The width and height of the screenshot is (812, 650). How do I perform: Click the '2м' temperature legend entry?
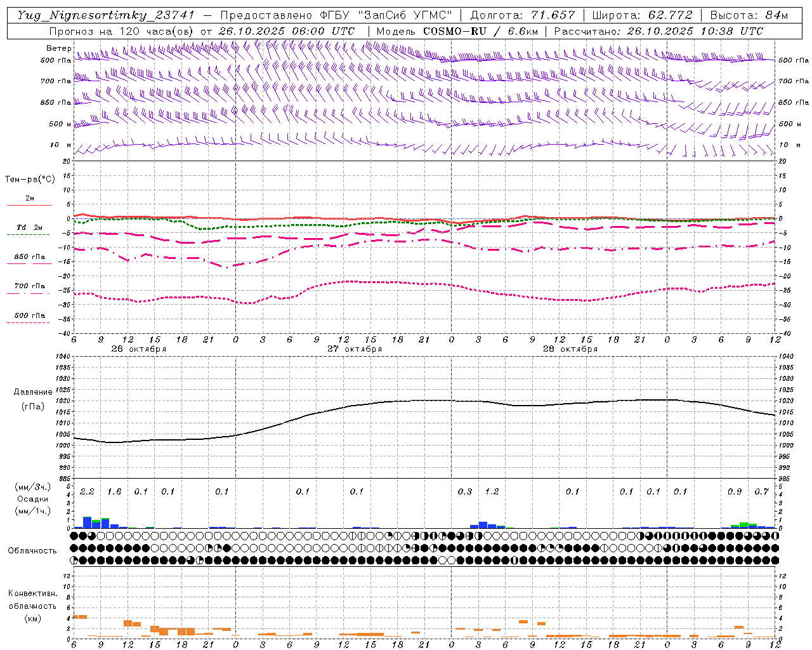pyautogui.click(x=30, y=199)
